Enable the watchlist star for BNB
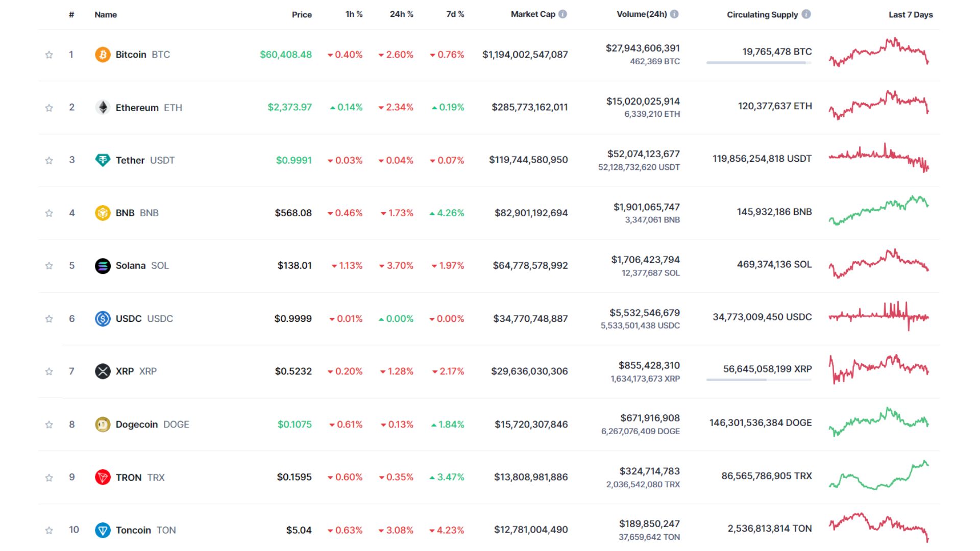This screenshot has width=980, height=551. click(49, 213)
